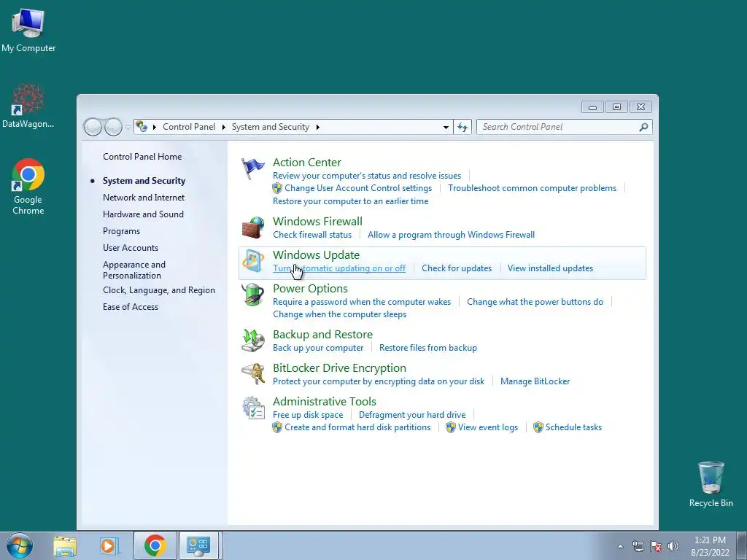Go to Control Panel Home
747x560 pixels.
point(142,157)
